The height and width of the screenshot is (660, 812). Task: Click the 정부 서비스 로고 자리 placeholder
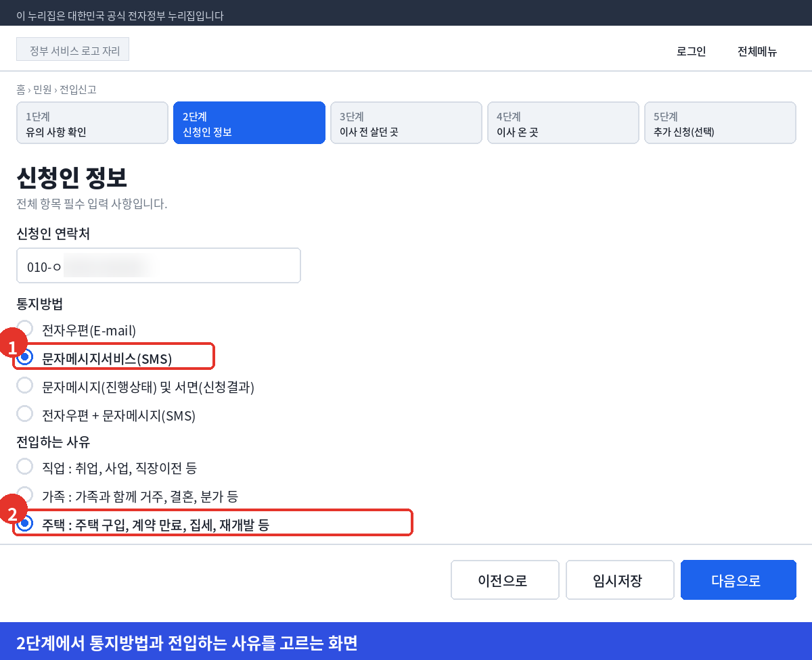coord(72,49)
